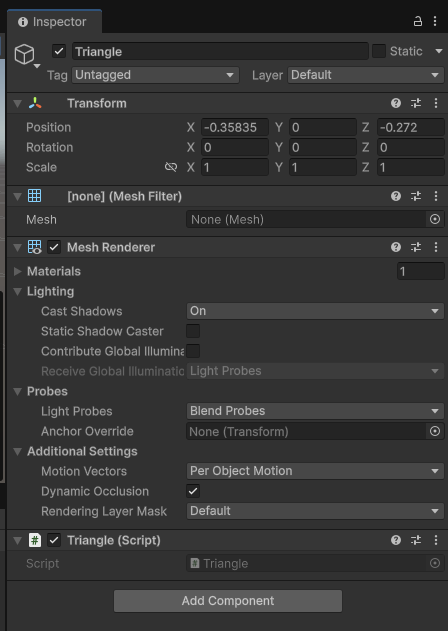Screen dimensions: 448x631
Task: Click the Inspector info icon on tab
Action: (23, 22)
